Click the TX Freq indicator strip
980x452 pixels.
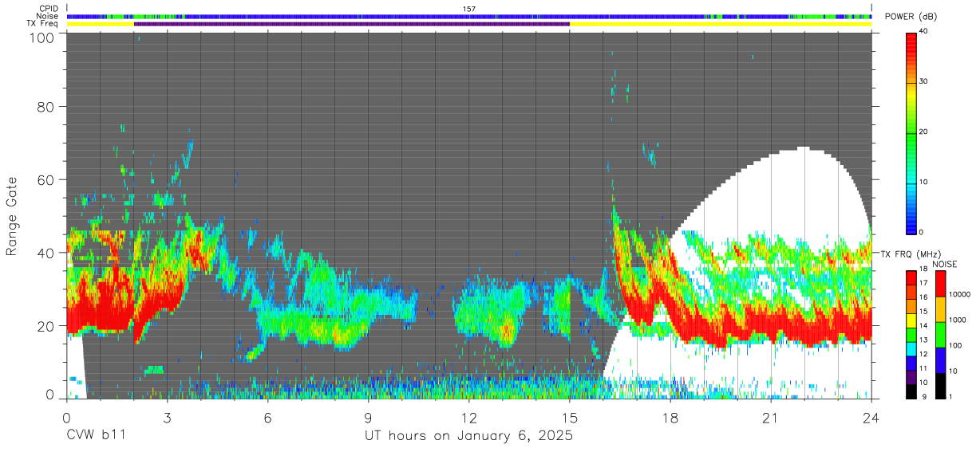(469, 24)
